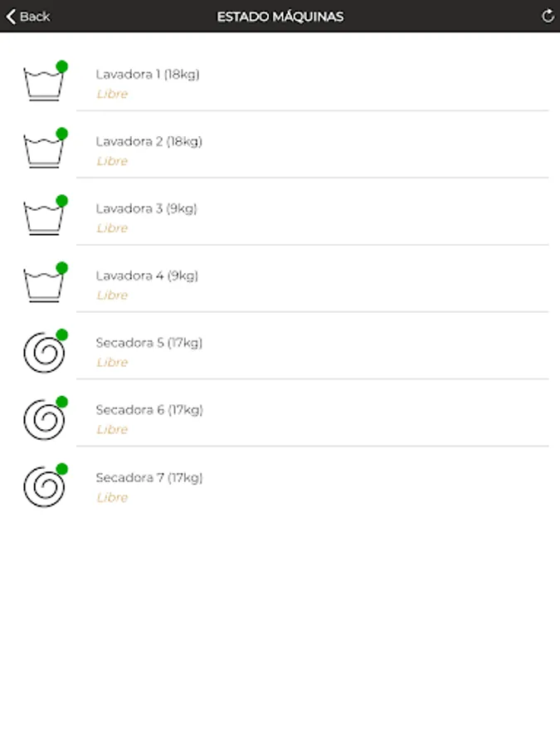This screenshot has width=560, height=747.
Task: Tap the ESTADO MÁQUINAS title
Action: click(x=280, y=17)
